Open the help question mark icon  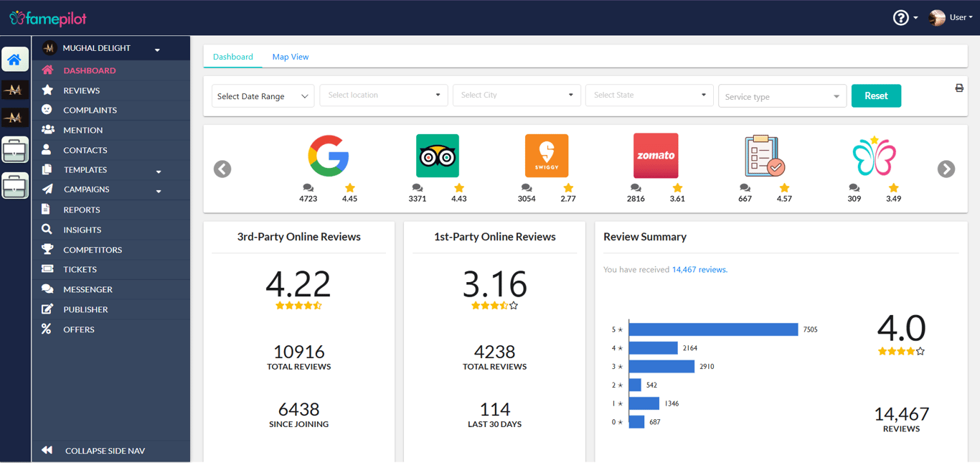pyautogui.click(x=901, y=18)
